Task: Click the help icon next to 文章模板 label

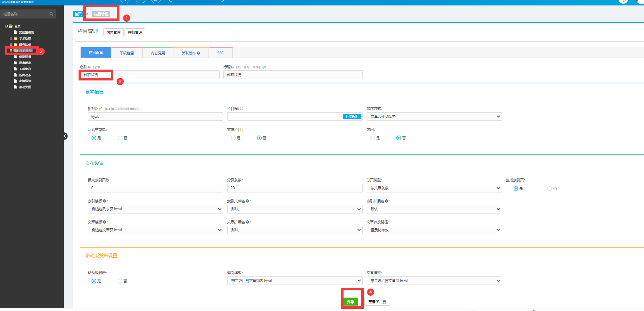Action: click(104, 222)
